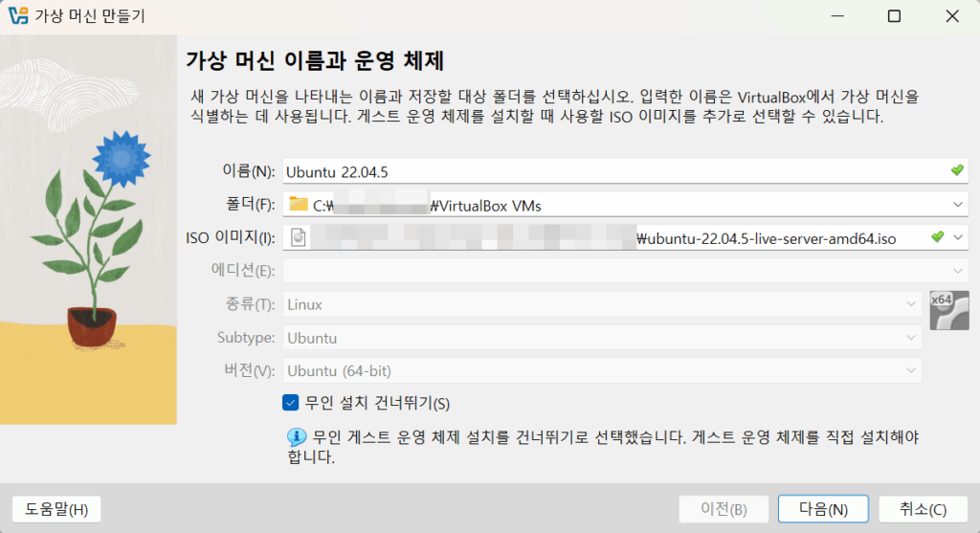Close the 가상 머신 만들기 window
This screenshot has height=533, width=980.
coord(952,15)
